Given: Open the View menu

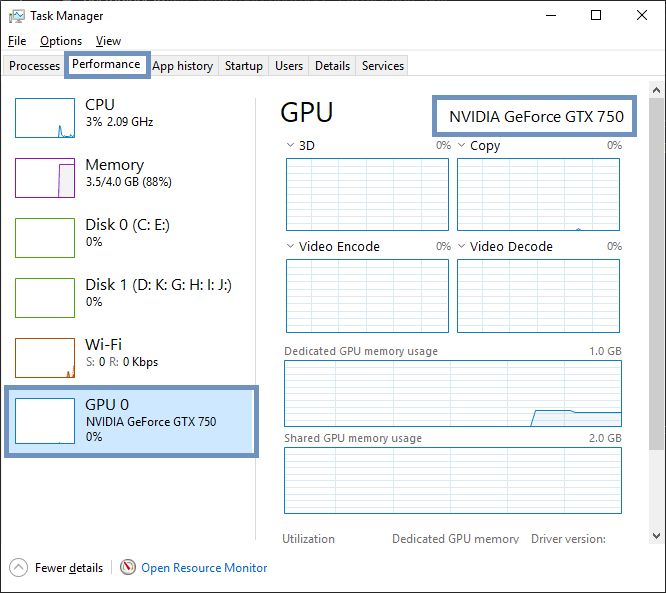Looking at the screenshot, I should (108, 41).
